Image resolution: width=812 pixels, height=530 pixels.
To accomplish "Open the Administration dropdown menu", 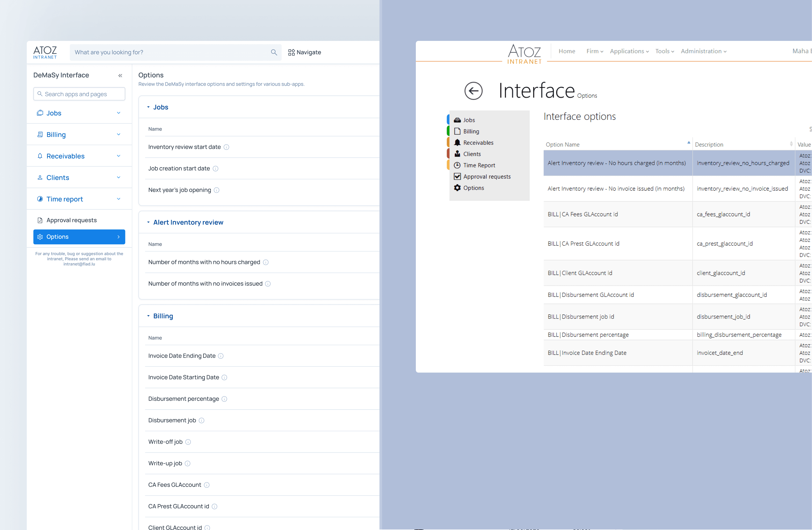I will pos(704,51).
